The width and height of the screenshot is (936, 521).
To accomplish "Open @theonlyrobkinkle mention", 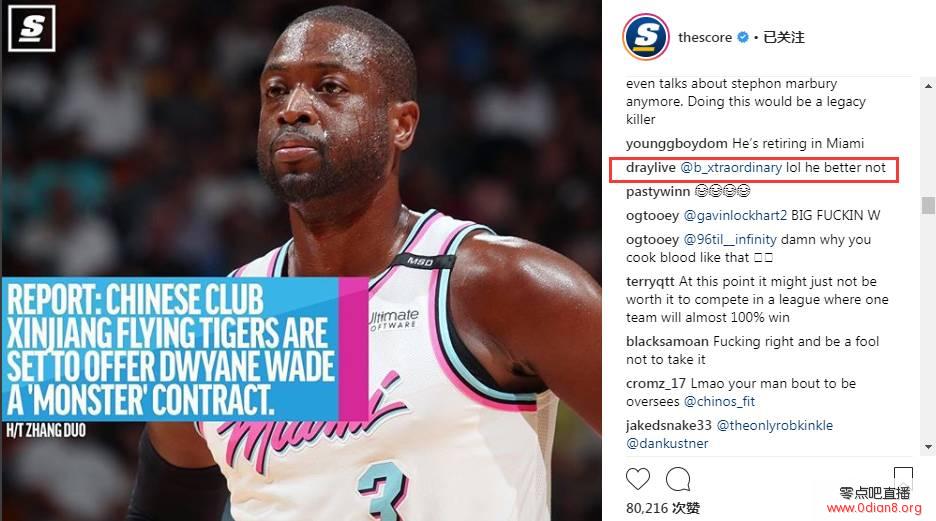I will click(774, 426).
